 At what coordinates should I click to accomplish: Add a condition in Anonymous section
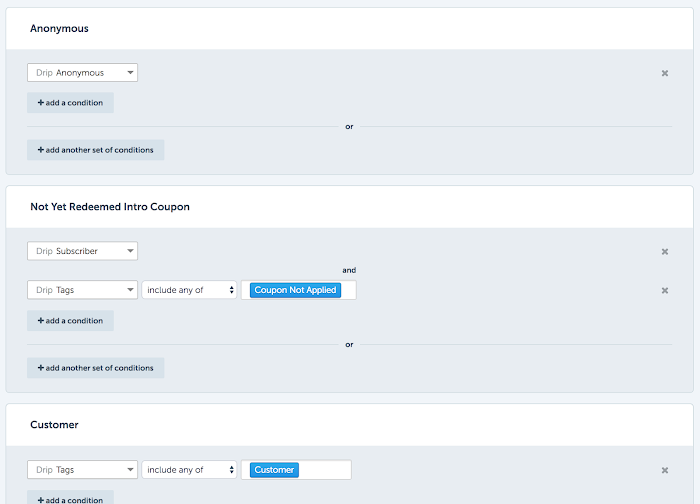71,103
